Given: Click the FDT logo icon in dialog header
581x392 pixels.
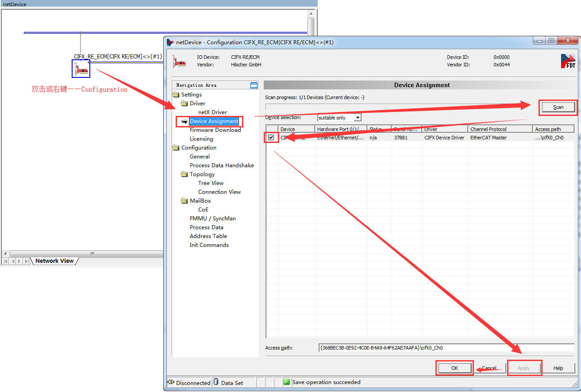Looking at the screenshot, I should click(x=568, y=61).
